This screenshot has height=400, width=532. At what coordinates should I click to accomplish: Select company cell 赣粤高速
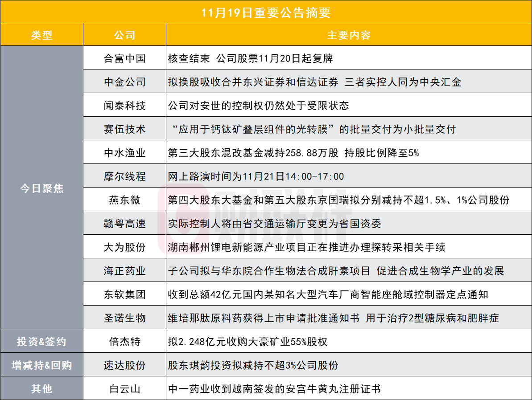[x=124, y=224]
